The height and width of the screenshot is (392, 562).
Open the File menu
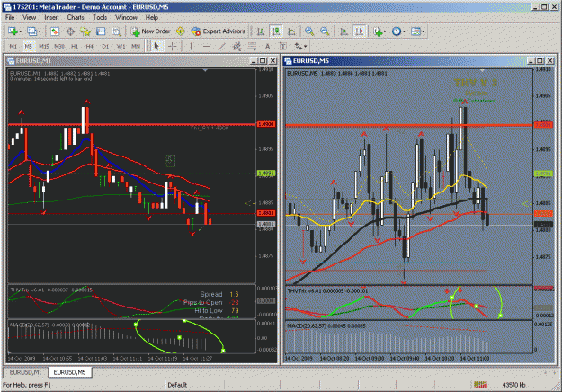[10, 17]
